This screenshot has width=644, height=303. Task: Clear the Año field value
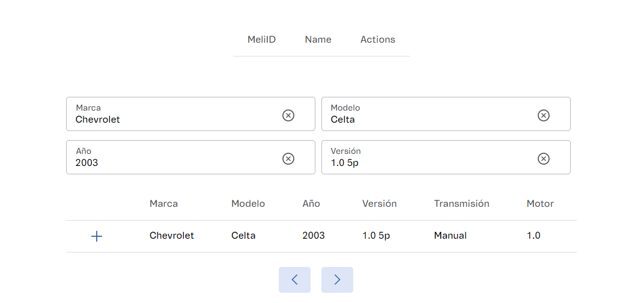288,159
